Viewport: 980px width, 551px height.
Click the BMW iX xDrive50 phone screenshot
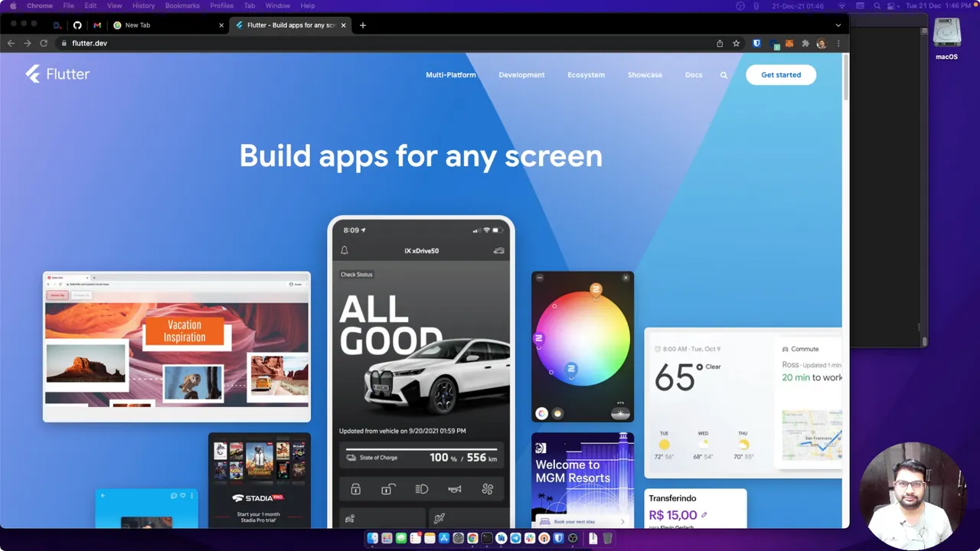421,373
